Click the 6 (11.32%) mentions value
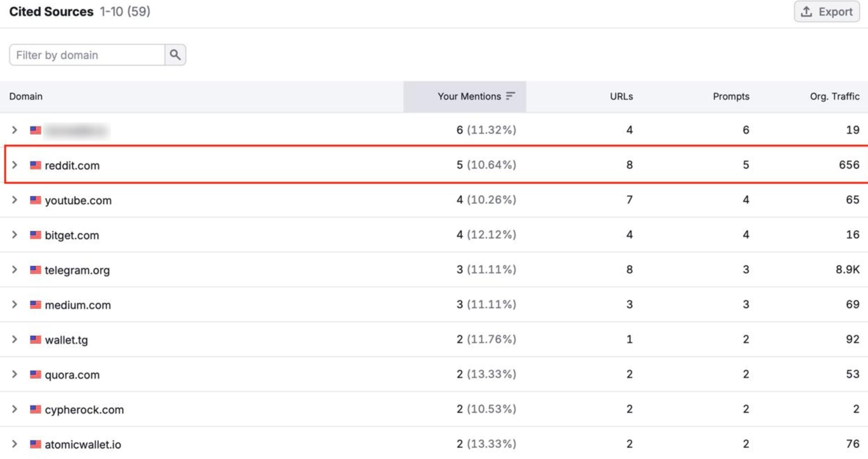 (x=486, y=130)
